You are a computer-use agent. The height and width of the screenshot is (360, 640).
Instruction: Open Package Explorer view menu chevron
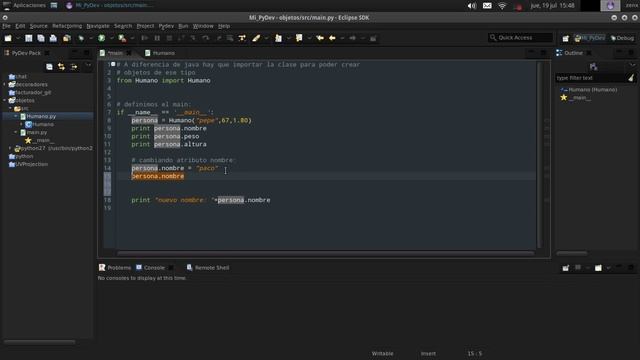point(88,66)
